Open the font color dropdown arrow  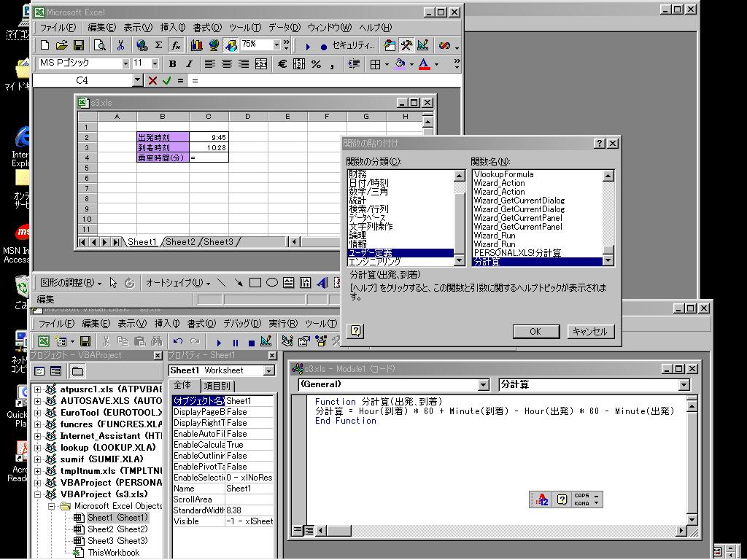click(436, 64)
